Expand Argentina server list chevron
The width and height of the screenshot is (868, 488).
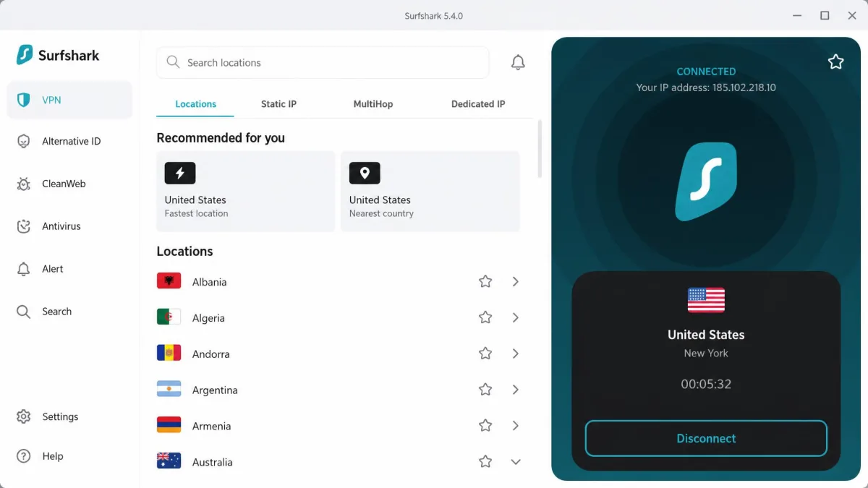(x=516, y=390)
